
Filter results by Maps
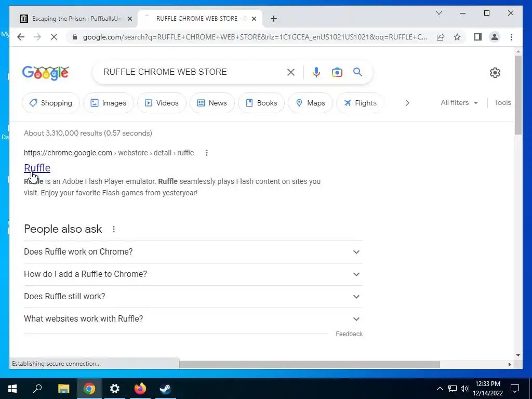coord(311,103)
